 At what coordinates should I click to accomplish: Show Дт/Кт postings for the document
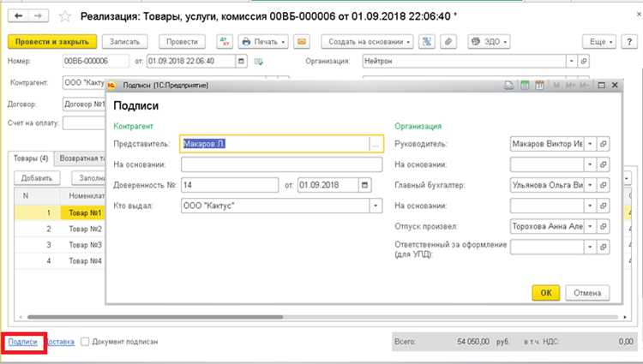click(225, 42)
